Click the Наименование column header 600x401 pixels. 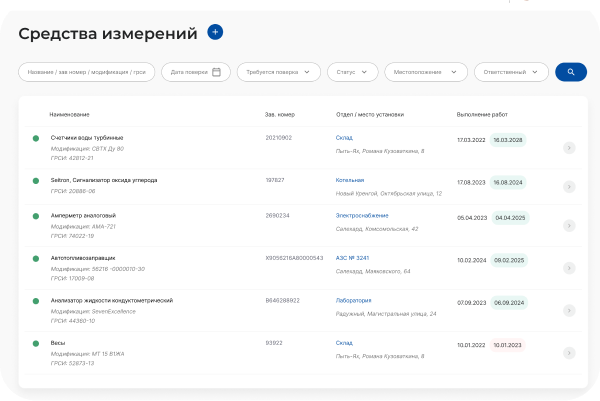[x=70, y=115]
